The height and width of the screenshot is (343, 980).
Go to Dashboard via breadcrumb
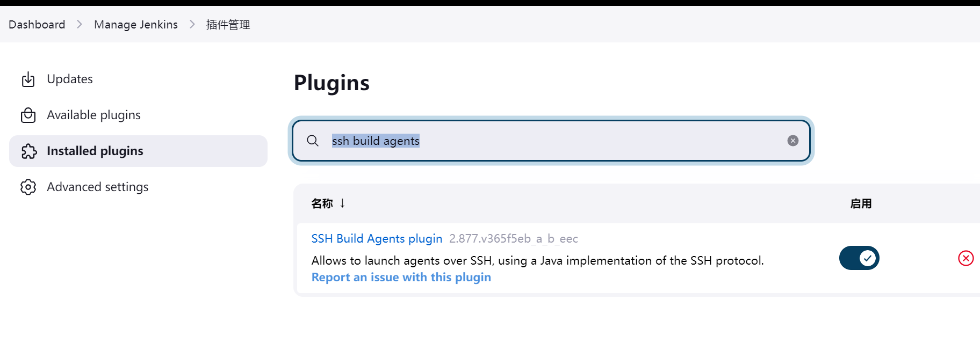(37, 24)
